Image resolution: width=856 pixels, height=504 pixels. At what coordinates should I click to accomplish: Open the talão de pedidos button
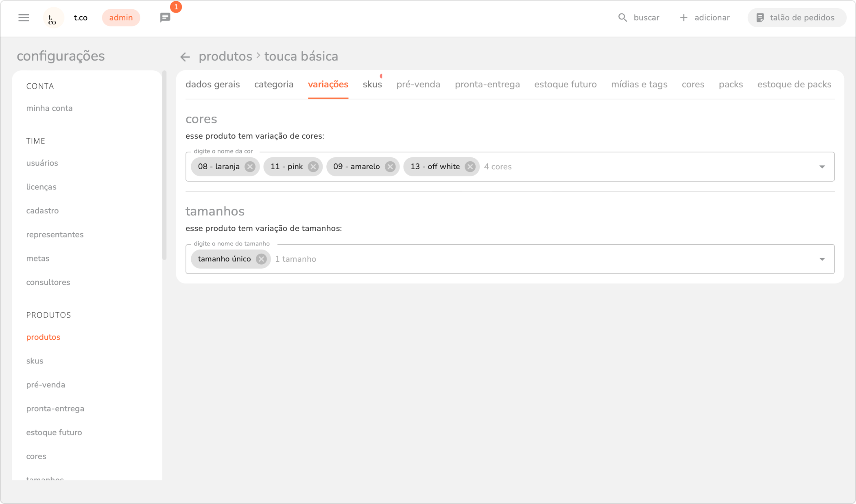point(797,17)
